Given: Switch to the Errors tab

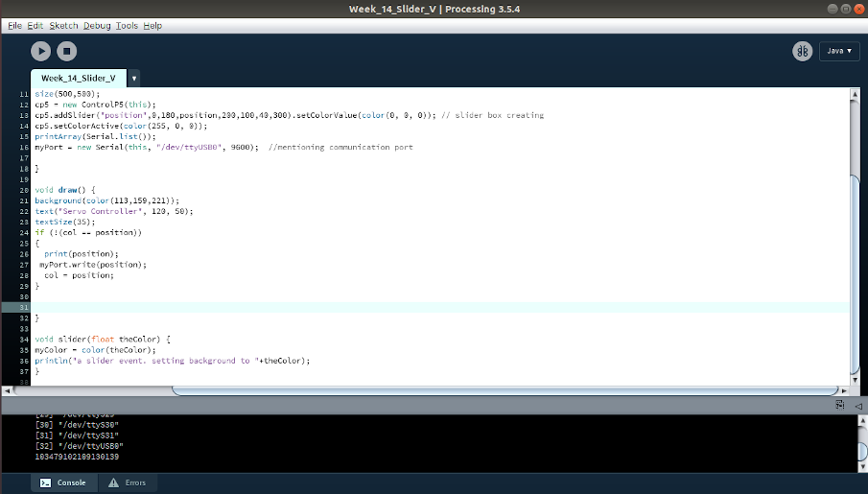Looking at the screenshot, I should tap(128, 482).
